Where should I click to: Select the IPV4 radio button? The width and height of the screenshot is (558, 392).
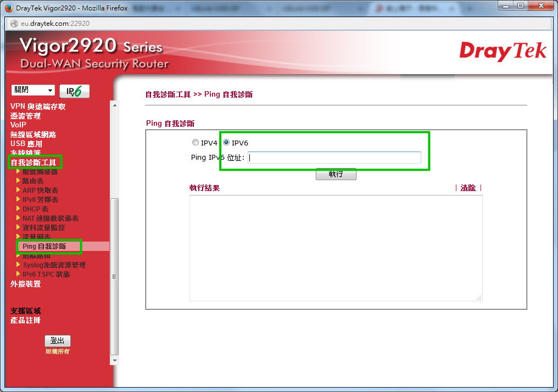coord(196,142)
